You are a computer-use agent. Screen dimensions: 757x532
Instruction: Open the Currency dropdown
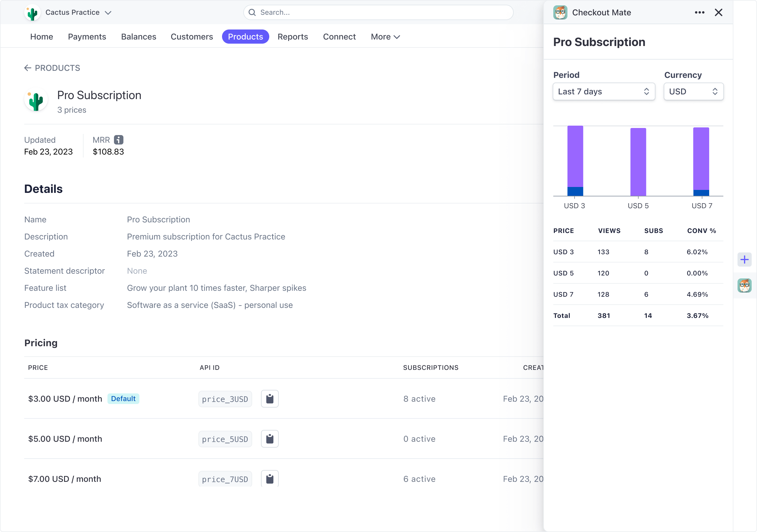(x=693, y=92)
